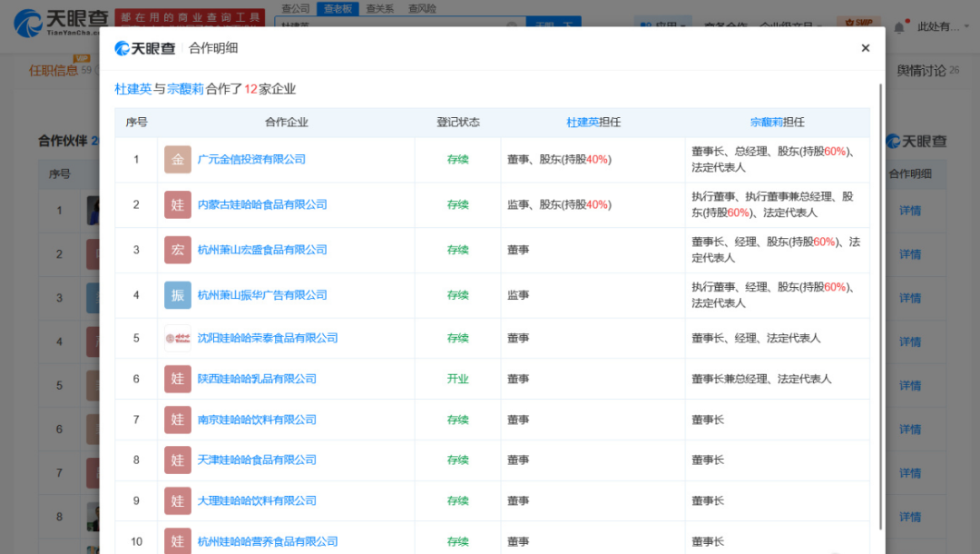Open 陕西娃哈哈乳品有限公司 link
The height and width of the screenshot is (554, 980).
tap(257, 379)
